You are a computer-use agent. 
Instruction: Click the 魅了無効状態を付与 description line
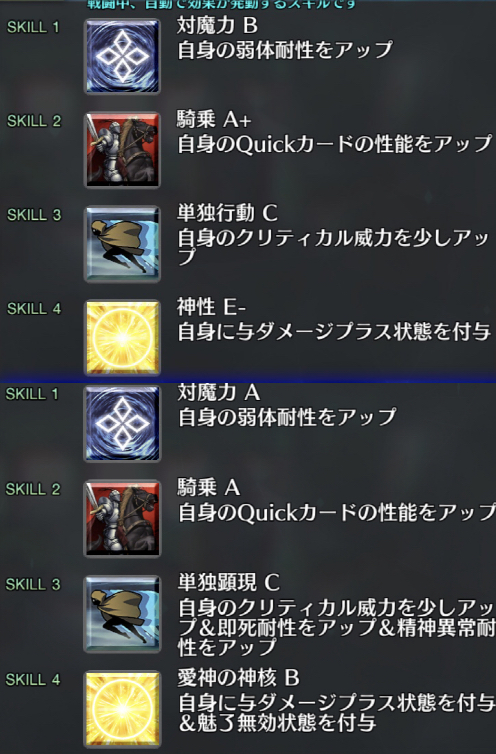pyautogui.click(x=285, y=723)
